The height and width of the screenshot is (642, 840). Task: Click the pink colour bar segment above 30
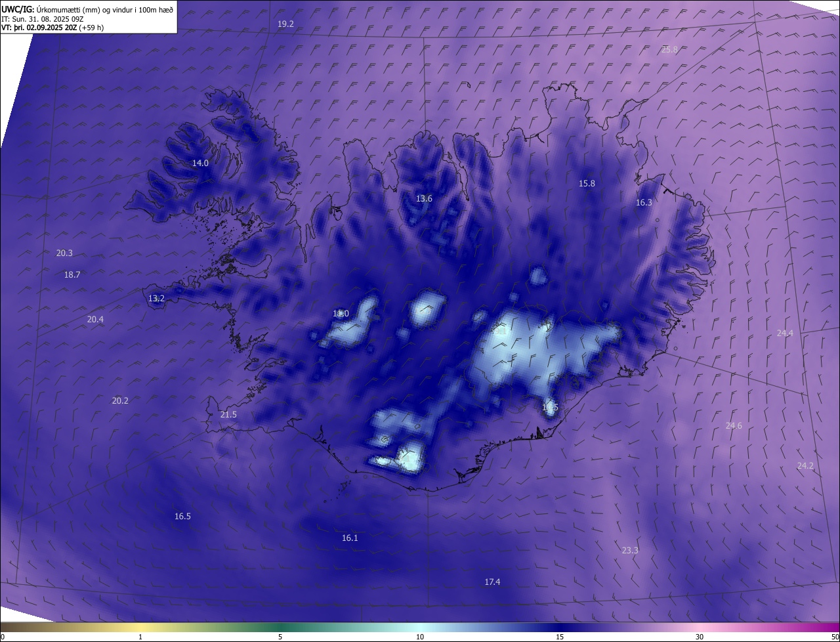[x=700, y=627]
